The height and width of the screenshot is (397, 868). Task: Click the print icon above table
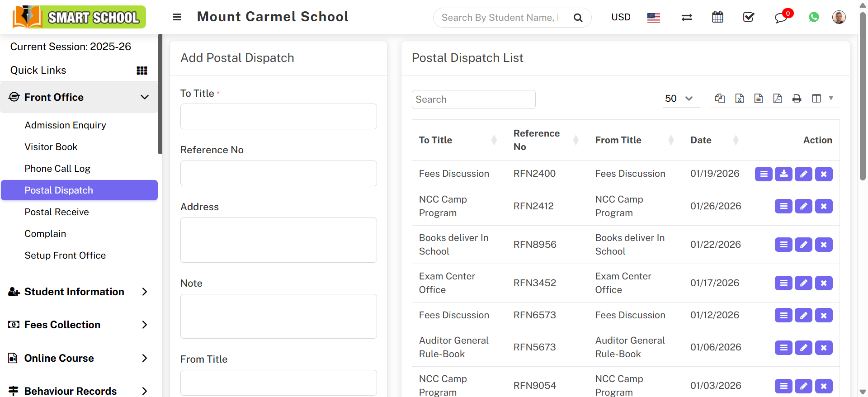797,99
